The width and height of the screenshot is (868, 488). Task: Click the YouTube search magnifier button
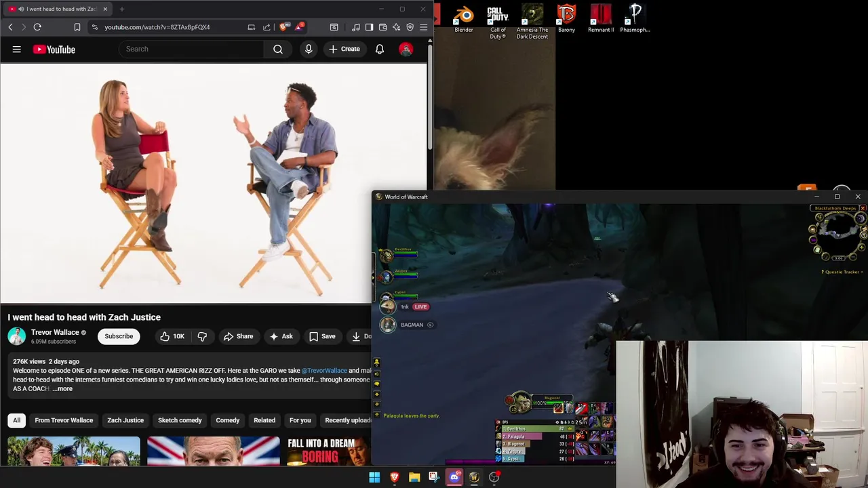pos(278,49)
